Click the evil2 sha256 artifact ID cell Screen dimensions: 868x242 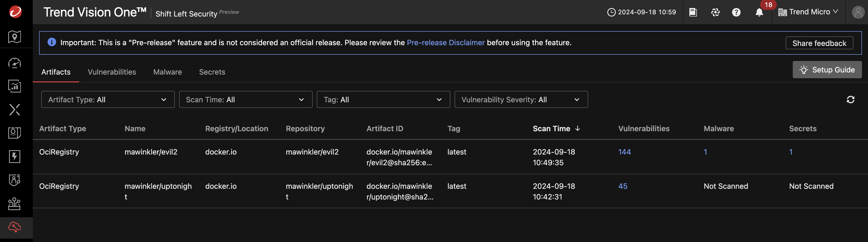399,157
